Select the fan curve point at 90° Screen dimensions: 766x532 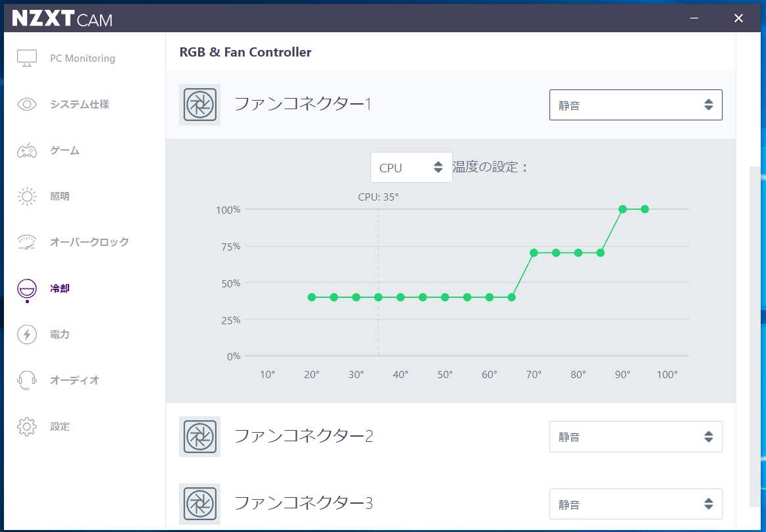(x=623, y=209)
